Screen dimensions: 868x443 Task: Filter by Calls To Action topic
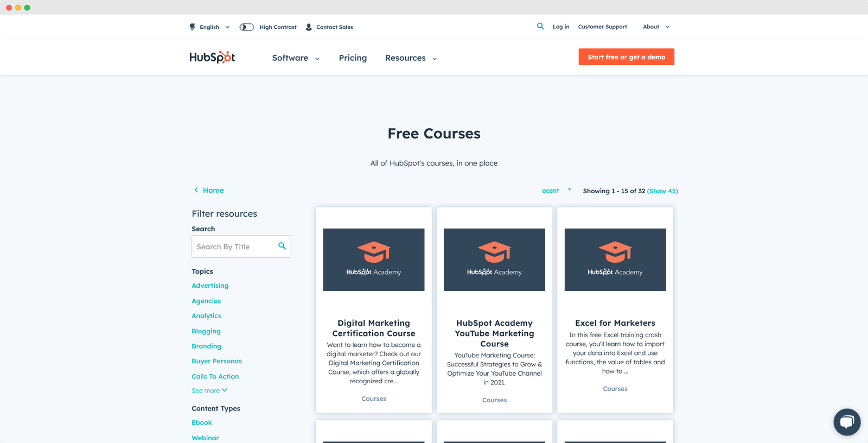tap(215, 376)
